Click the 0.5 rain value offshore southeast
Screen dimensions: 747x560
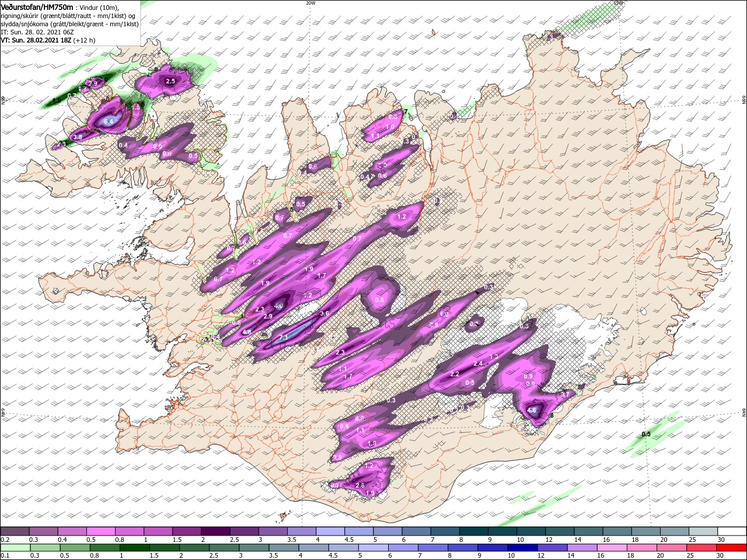coord(646,435)
